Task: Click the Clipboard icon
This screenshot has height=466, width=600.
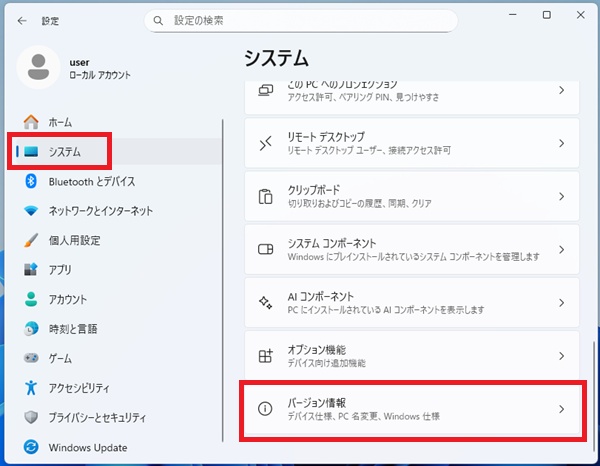Action: point(266,196)
